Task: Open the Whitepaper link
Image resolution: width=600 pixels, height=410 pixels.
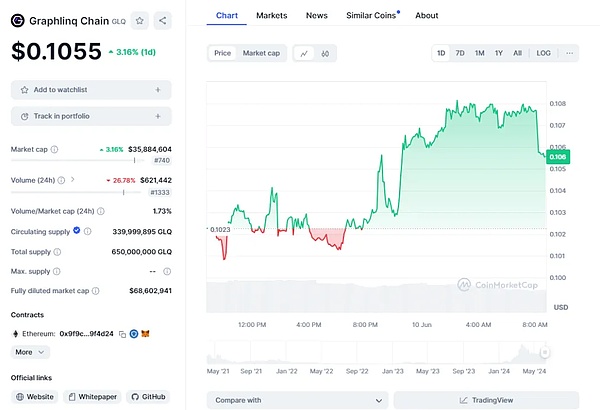Action: click(x=93, y=397)
